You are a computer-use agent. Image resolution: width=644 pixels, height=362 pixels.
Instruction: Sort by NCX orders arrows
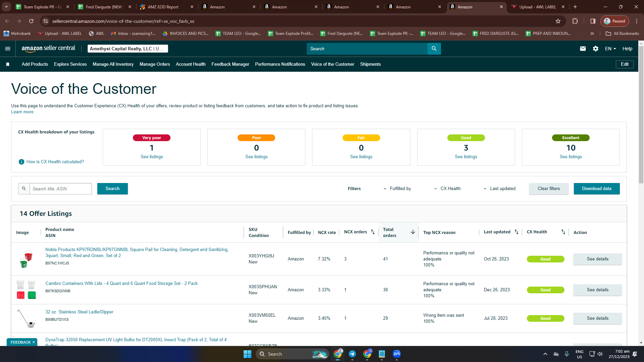tap(373, 232)
